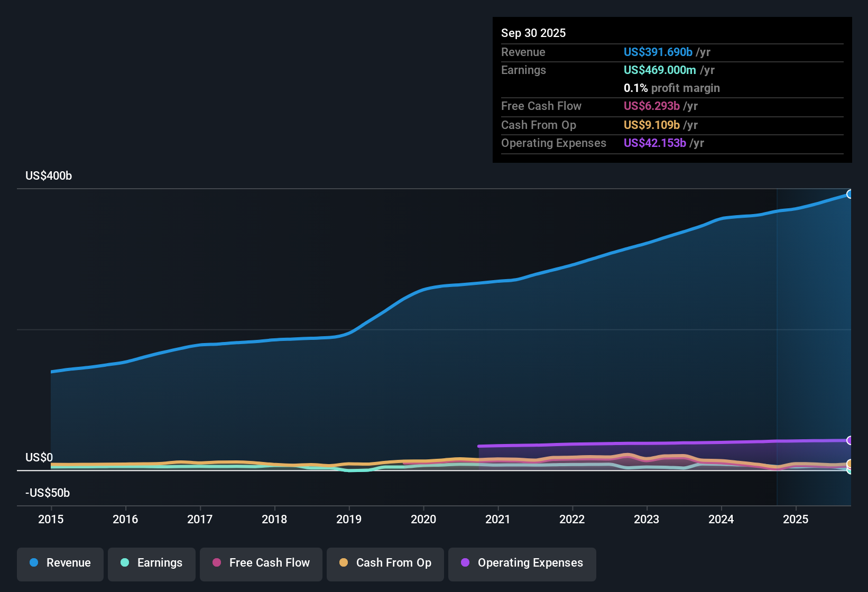Click the Cash From Op endpoint circle marker
The width and height of the screenshot is (868, 592).
pos(850,464)
